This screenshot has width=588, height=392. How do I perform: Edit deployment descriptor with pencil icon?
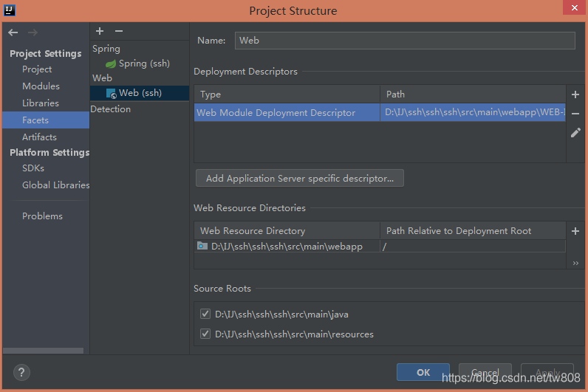pyautogui.click(x=575, y=133)
